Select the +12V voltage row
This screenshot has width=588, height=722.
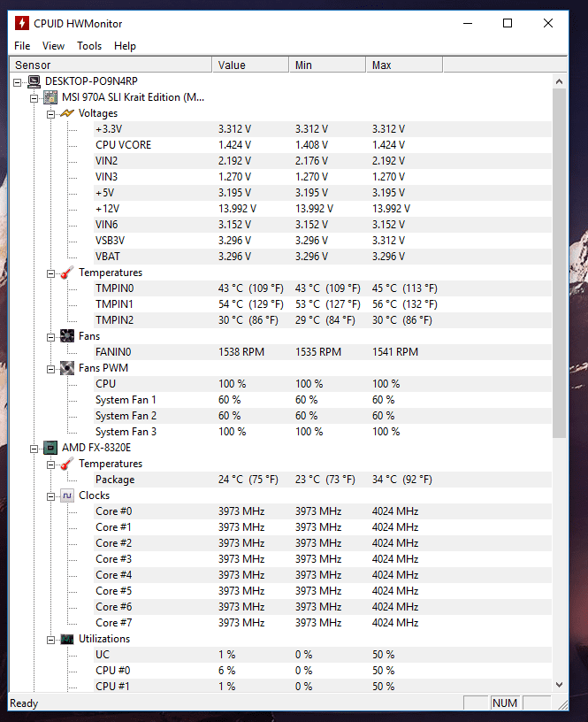[323, 209]
